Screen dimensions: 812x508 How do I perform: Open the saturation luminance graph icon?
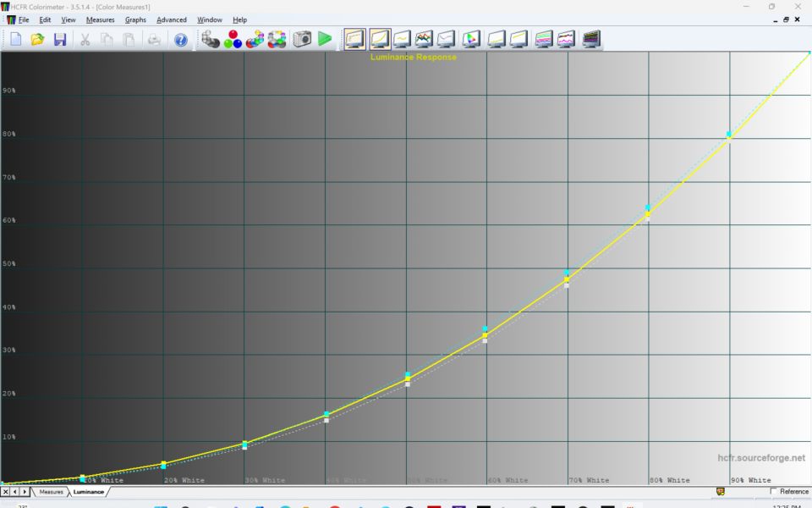497,40
